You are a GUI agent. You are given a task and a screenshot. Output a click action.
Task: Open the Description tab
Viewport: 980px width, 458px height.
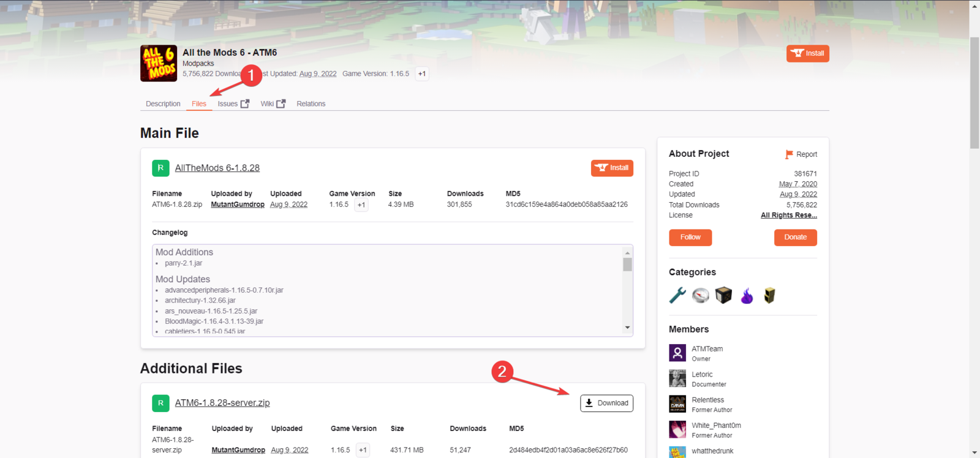pyautogui.click(x=163, y=104)
